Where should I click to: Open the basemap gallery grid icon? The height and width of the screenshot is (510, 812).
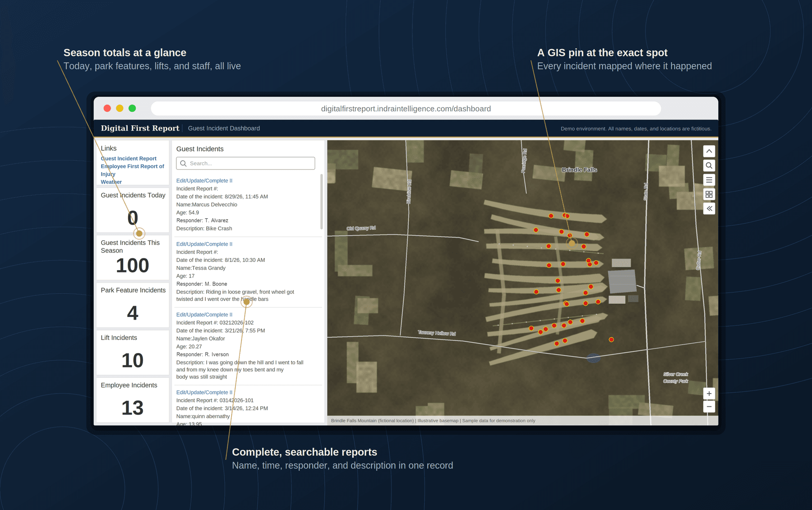(x=709, y=194)
